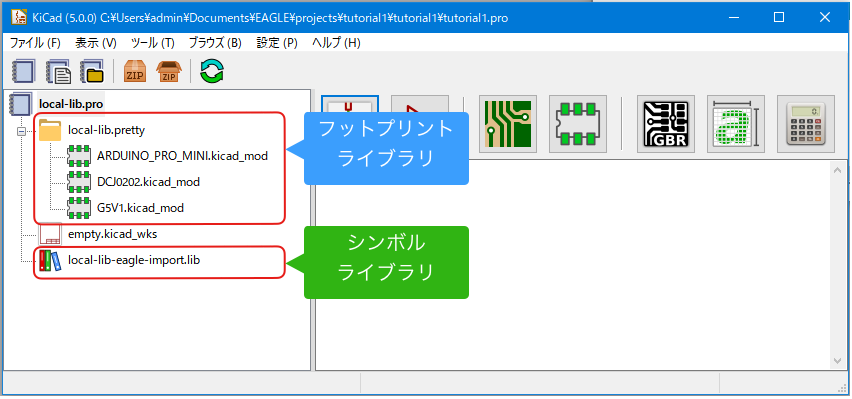Open the footprint editor
The image size is (852, 399).
(x=578, y=124)
